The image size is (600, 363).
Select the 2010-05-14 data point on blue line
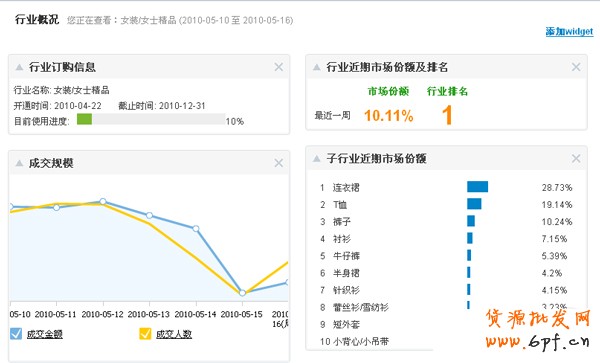click(196, 229)
